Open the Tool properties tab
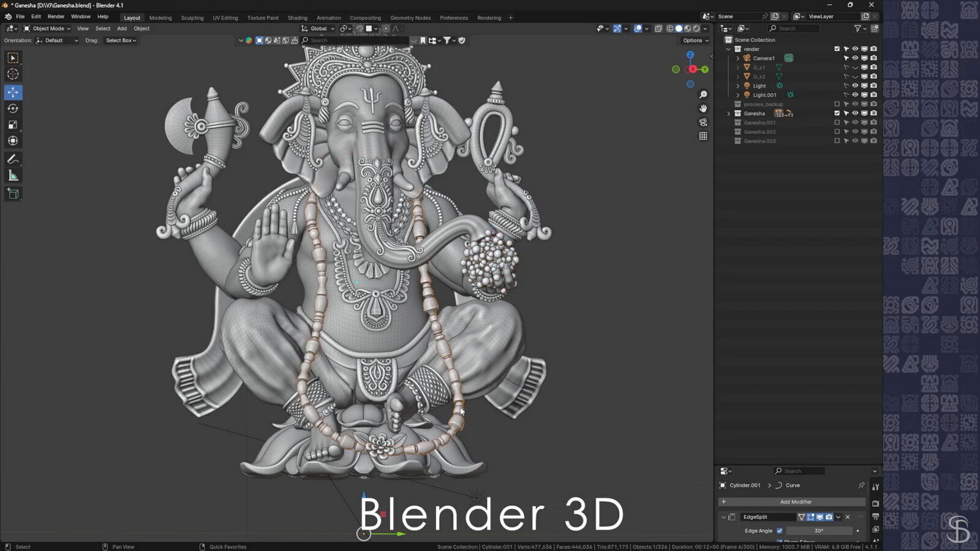The image size is (980, 551). pyautogui.click(x=876, y=487)
